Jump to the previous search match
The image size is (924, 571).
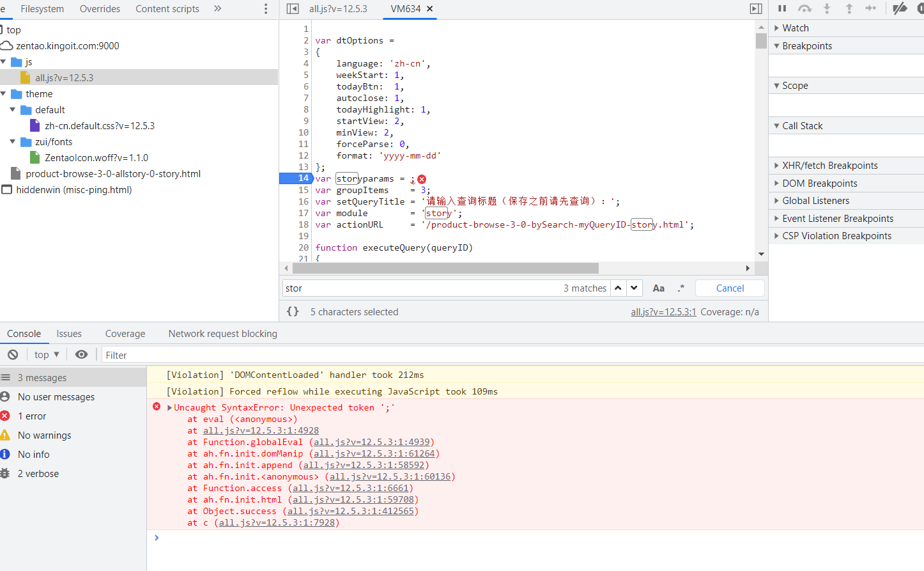pyautogui.click(x=618, y=288)
